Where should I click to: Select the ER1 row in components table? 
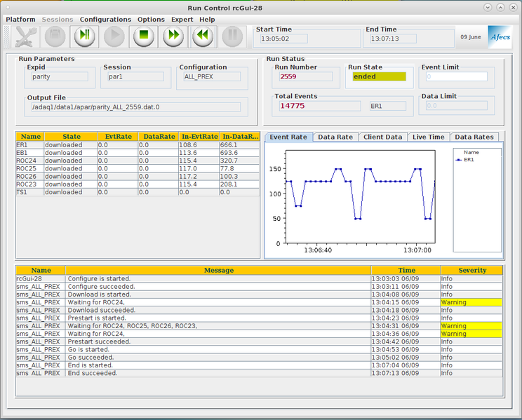pyautogui.click(x=138, y=145)
